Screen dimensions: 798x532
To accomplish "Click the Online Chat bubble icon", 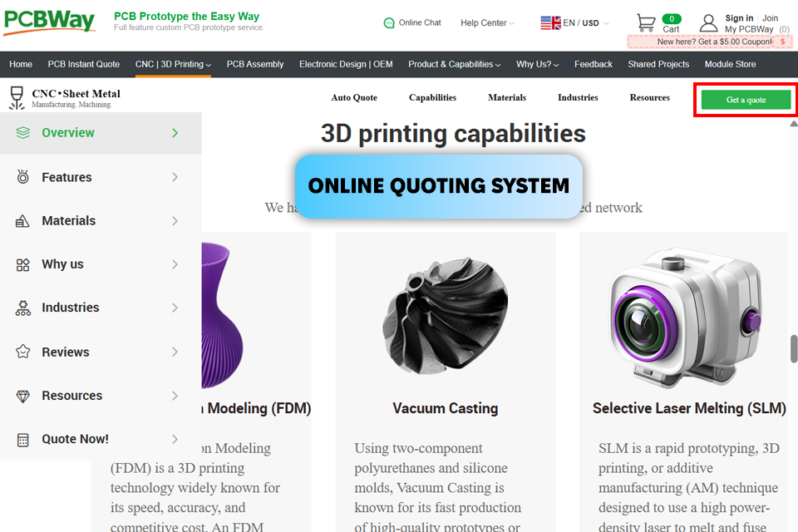I will [389, 23].
